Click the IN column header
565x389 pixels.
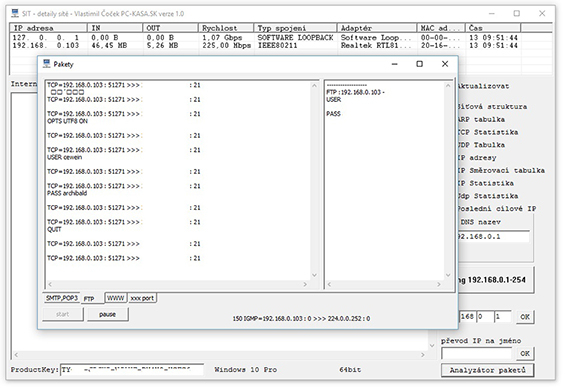(115, 28)
